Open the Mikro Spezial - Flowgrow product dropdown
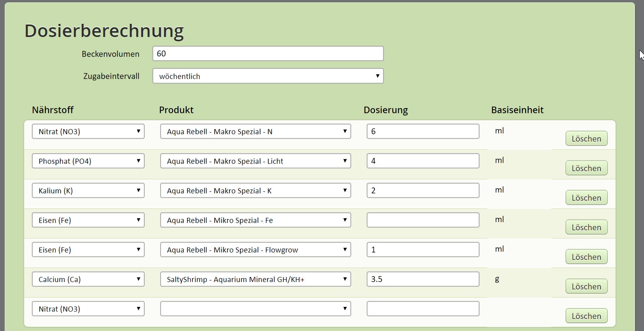The width and height of the screenshot is (644, 331). 255,249
